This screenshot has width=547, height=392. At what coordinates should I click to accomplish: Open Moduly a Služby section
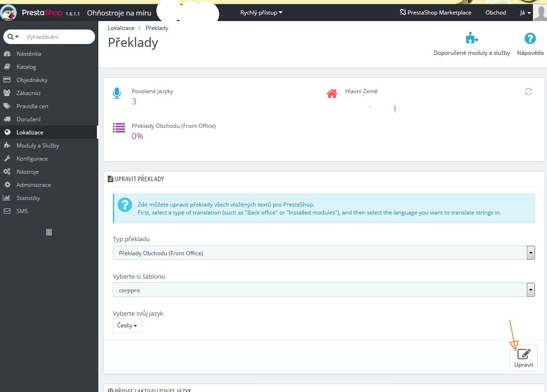pos(37,146)
